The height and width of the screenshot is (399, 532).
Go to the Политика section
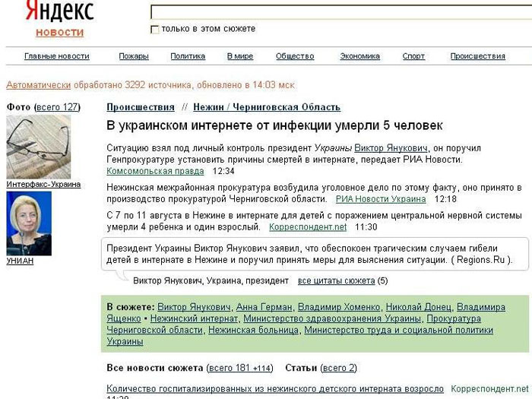188,56
